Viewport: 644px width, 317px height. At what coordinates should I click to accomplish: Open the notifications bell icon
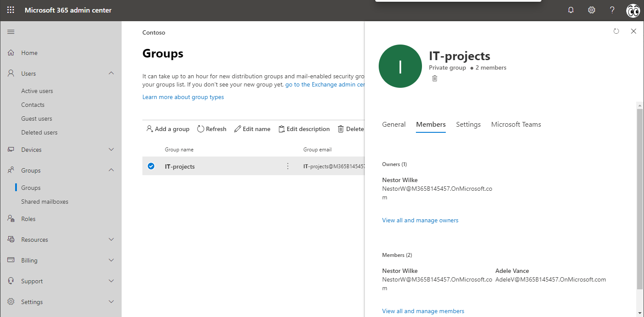(571, 10)
